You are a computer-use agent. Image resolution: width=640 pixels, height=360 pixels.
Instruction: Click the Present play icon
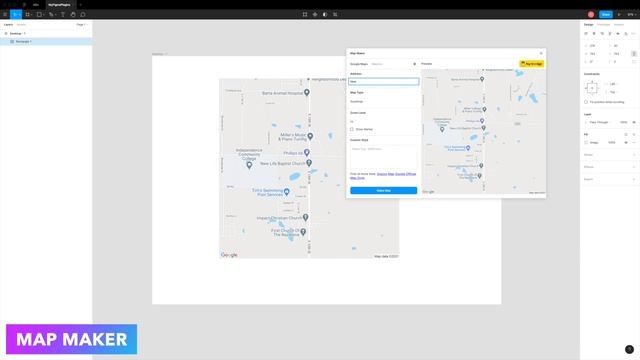click(619, 14)
